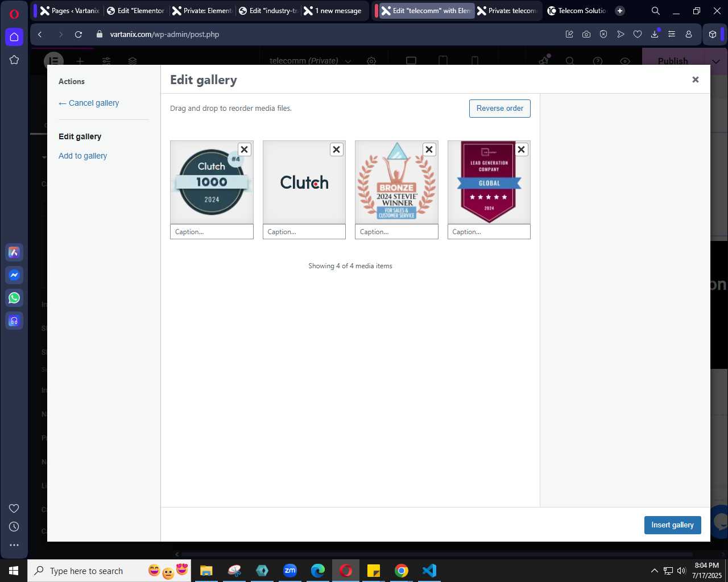728x582 pixels.
Task: Click caption field under Clutch 1000 image
Action: click(x=212, y=231)
